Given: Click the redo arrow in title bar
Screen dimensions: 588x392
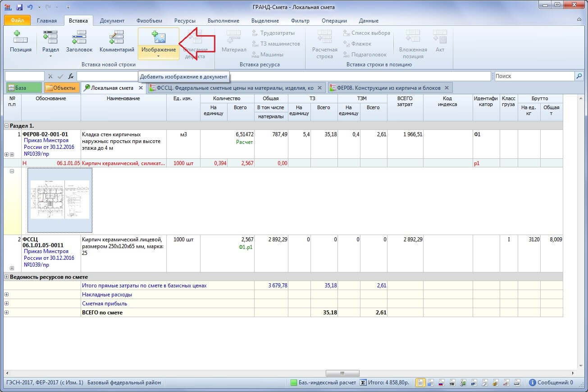Looking at the screenshot, I should coord(48,7).
